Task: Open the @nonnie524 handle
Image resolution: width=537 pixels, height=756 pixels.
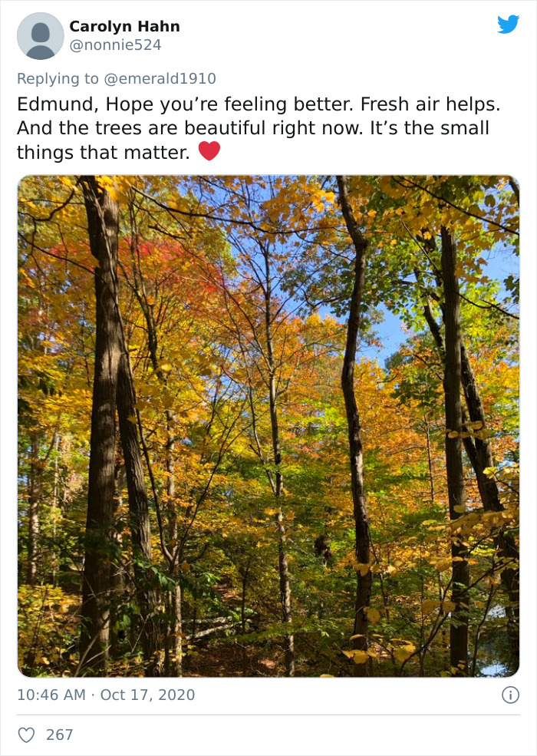Action: 115,45
